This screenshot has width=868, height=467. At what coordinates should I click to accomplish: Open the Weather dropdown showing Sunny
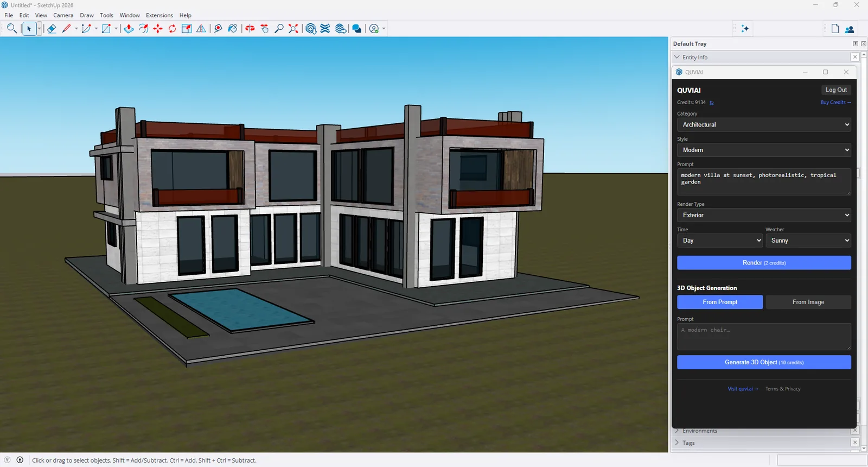point(808,241)
